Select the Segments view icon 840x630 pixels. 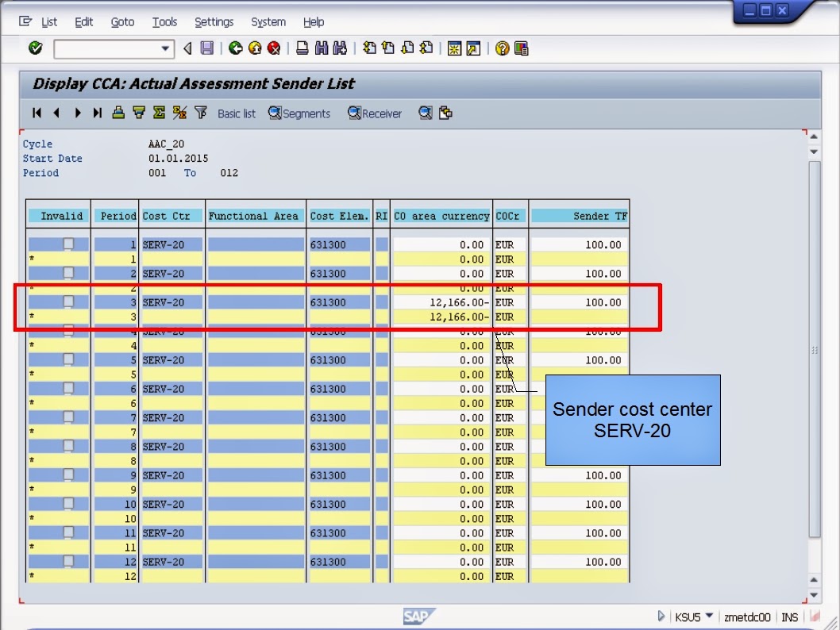click(x=299, y=113)
